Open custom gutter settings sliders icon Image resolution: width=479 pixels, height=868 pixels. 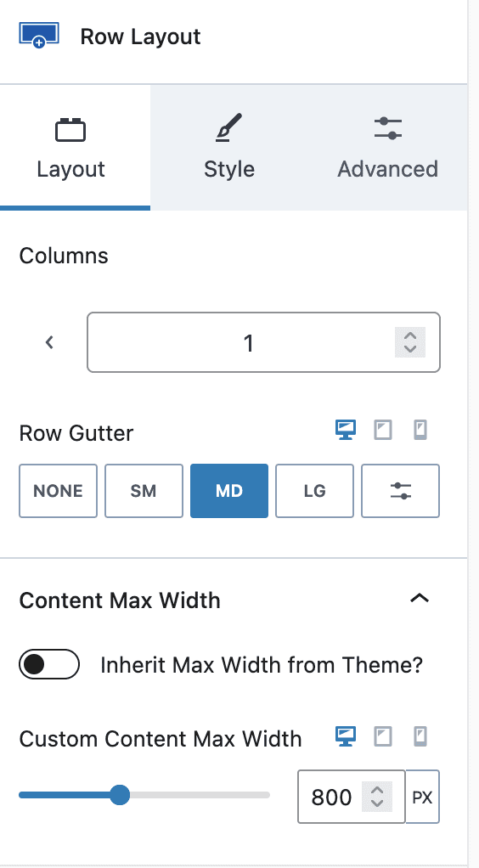400,491
